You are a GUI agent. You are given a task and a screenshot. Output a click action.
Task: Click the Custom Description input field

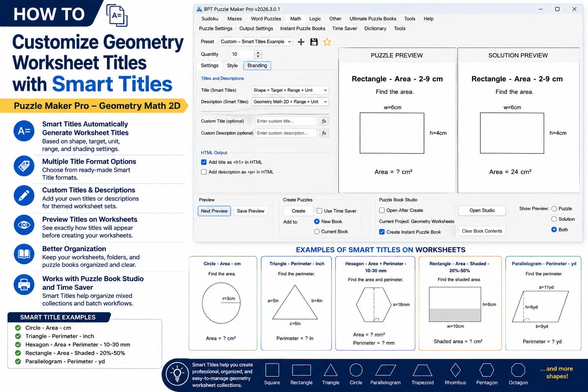click(286, 133)
